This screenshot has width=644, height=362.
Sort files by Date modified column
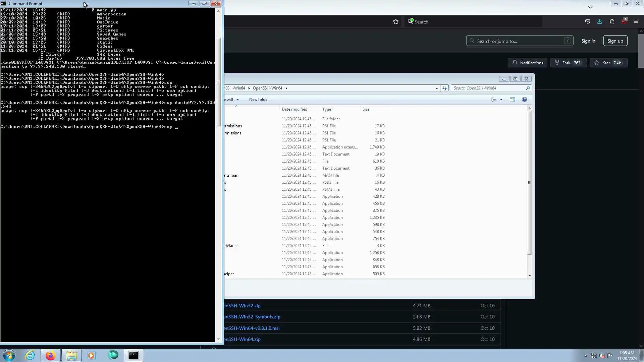point(294,109)
